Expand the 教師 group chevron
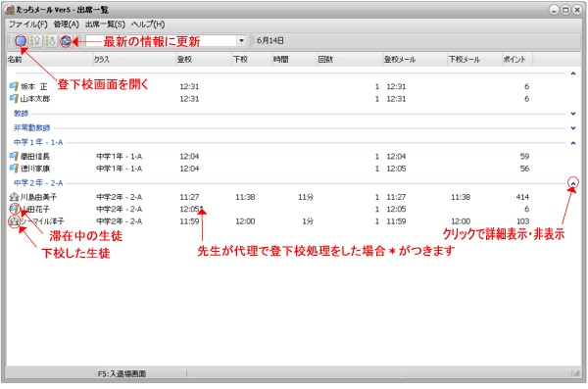Viewport: 588px width, 389px height. coord(573,114)
